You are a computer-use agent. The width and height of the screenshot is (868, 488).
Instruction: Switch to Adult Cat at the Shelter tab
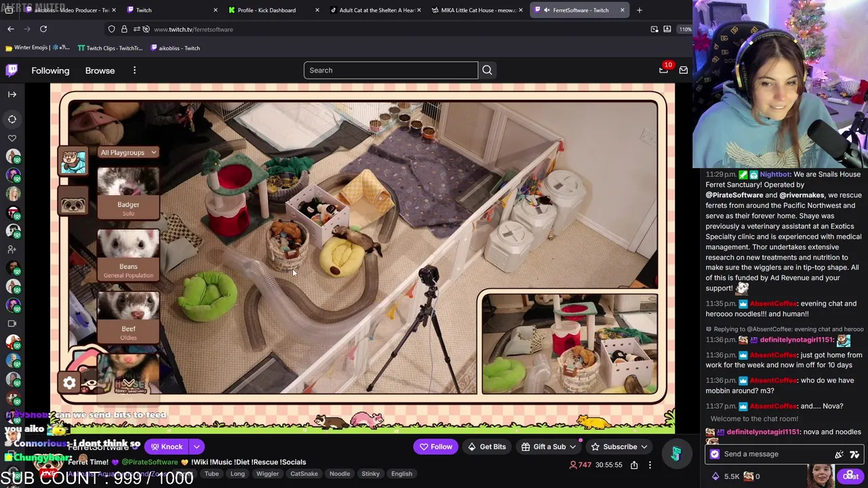[376, 10]
